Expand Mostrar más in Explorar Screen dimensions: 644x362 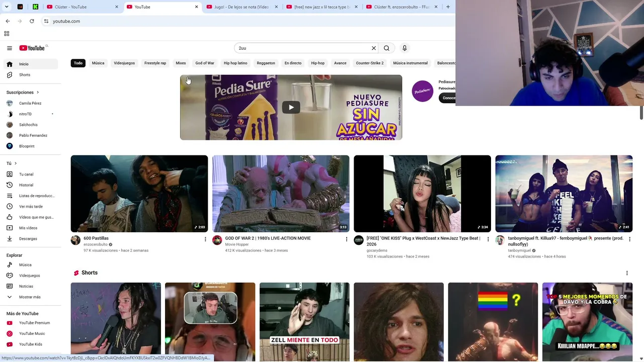pyautogui.click(x=30, y=297)
